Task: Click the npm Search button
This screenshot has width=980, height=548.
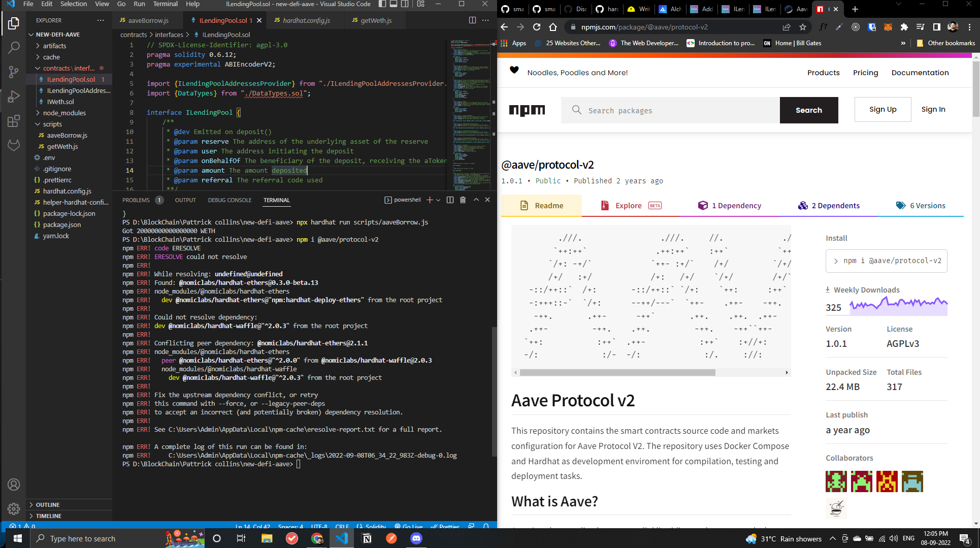Action: [x=809, y=110]
